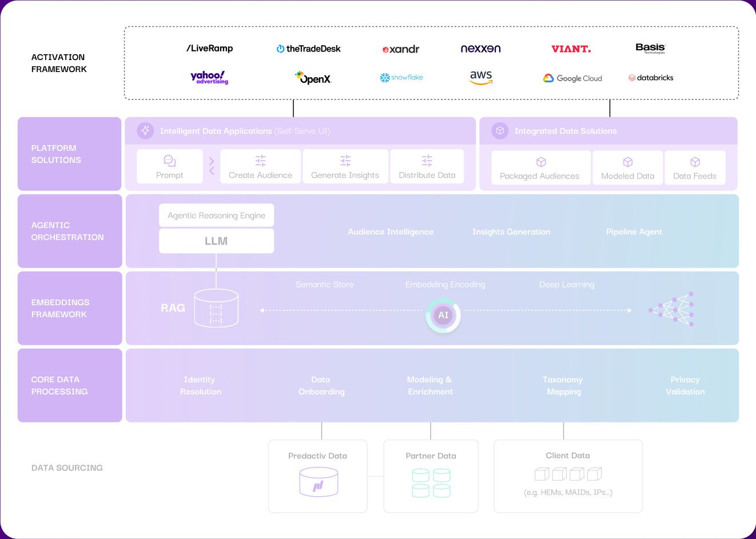
Task: Click the cube icon above Data Feeds
Action: tap(695, 162)
